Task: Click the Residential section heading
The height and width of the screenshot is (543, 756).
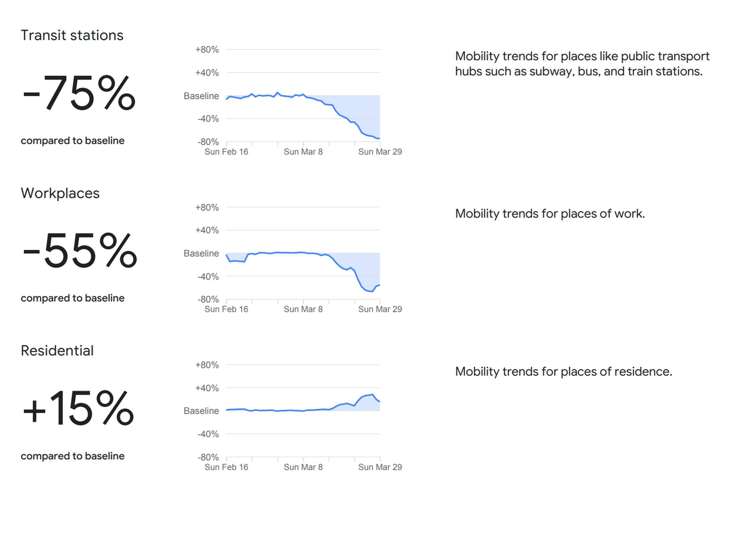Action: tap(57, 350)
